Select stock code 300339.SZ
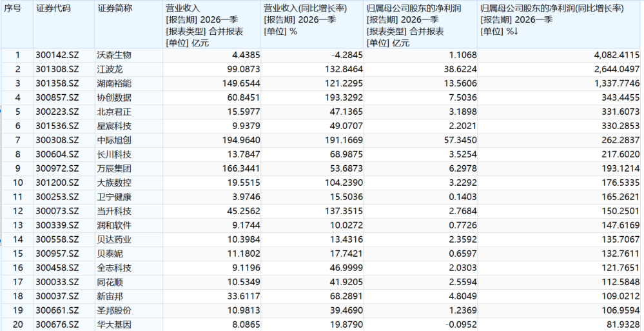 pyautogui.click(x=57, y=226)
